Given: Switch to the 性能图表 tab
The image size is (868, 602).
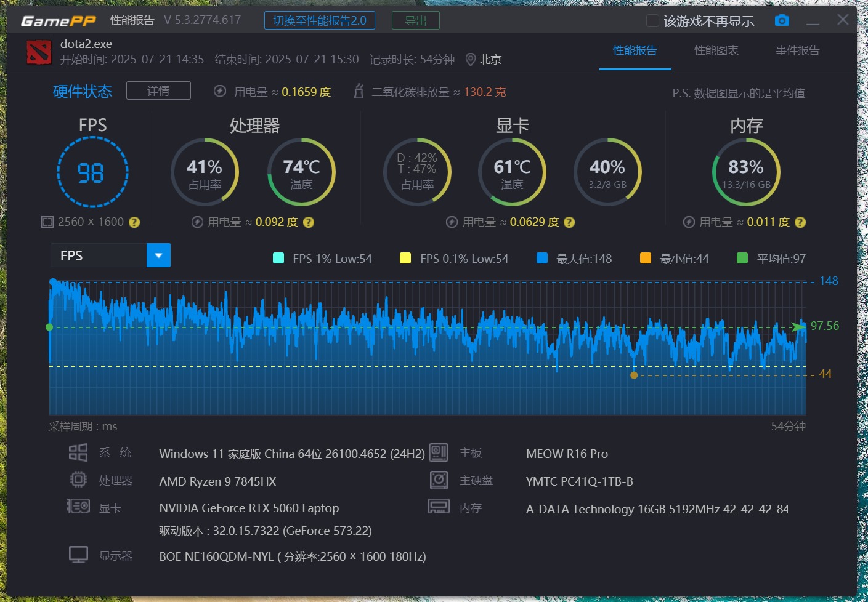Looking at the screenshot, I should (x=716, y=50).
